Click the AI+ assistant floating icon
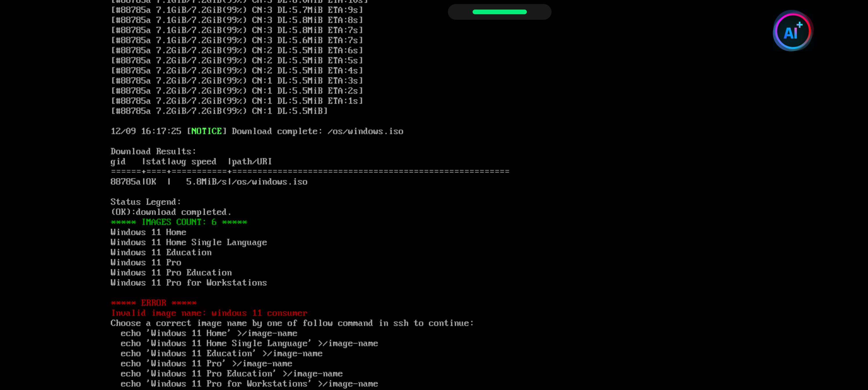 point(792,31)
